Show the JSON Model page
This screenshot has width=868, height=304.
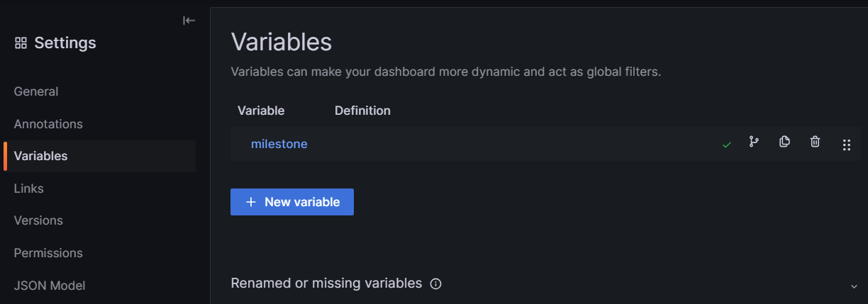50,286
